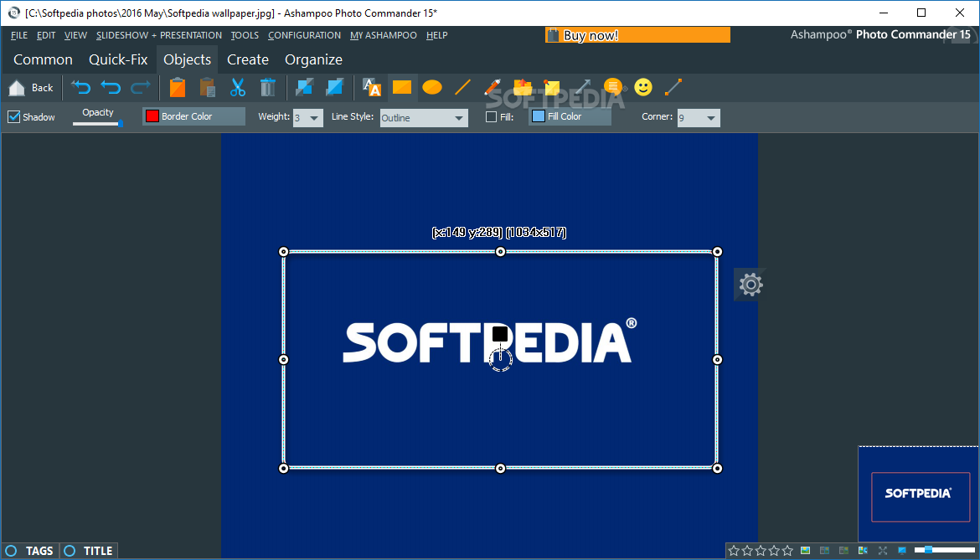The width and height of the screenshot is (980, 560).
Task: Toggle the Shadow checkbox
Action: click(13, 116)
